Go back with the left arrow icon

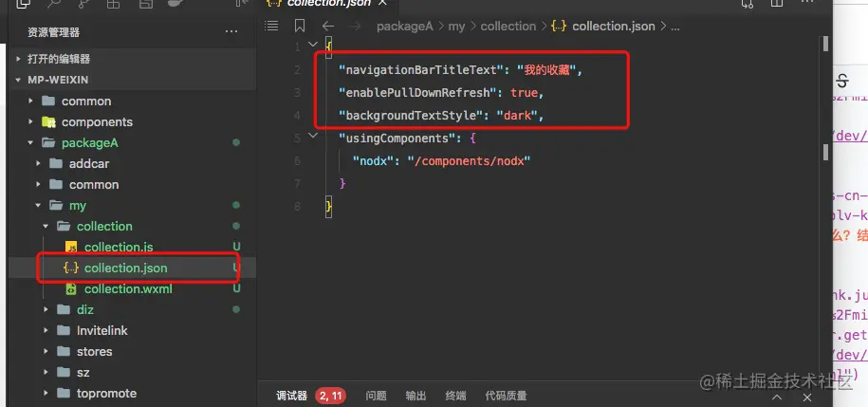[x=328, y=26]
